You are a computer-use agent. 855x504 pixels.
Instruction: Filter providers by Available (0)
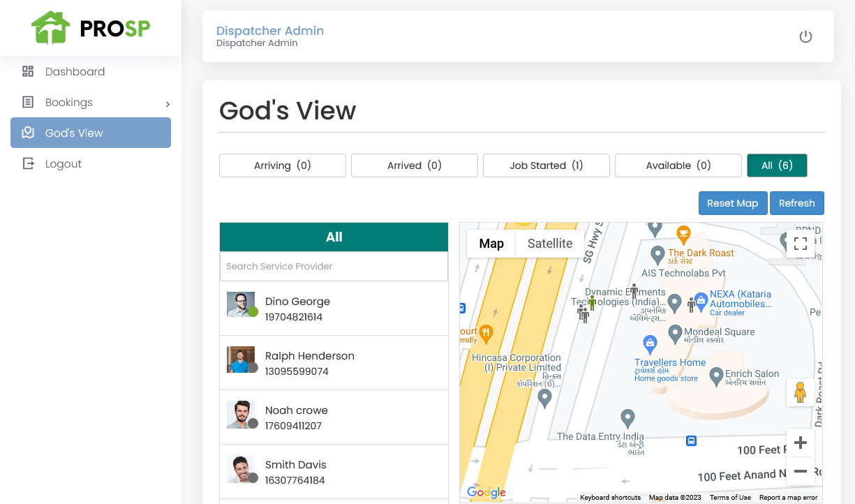(678, 165)
